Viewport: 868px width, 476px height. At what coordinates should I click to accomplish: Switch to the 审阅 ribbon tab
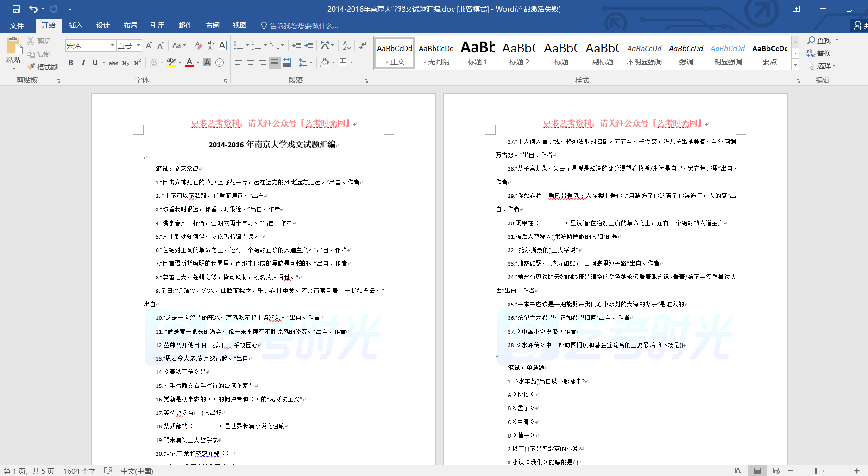(213, 25)
